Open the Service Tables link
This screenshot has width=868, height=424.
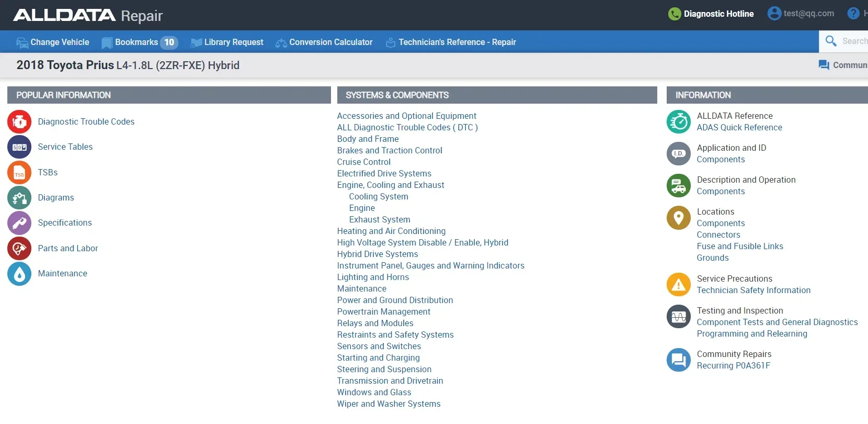(65, 147)
